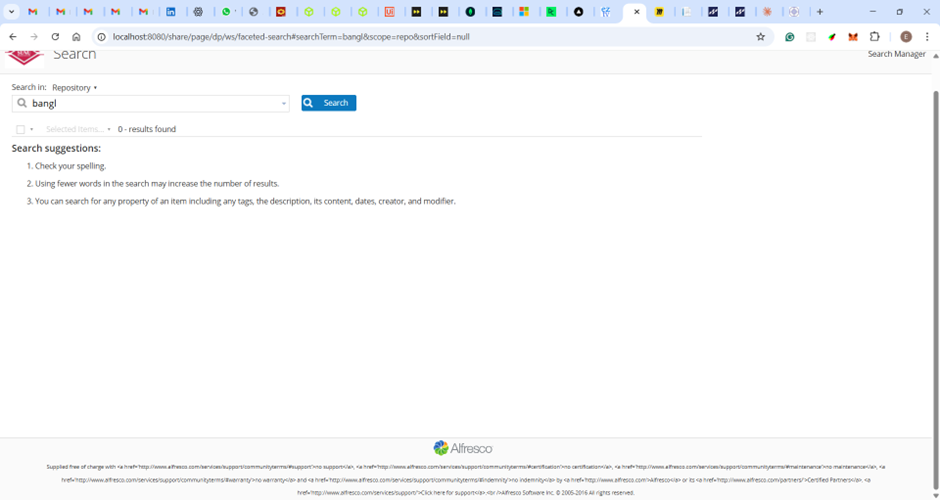Image resolution: width=940 pixels, height=500 pixels.
Task: Close the current active tab
Action: click(637, 11)
